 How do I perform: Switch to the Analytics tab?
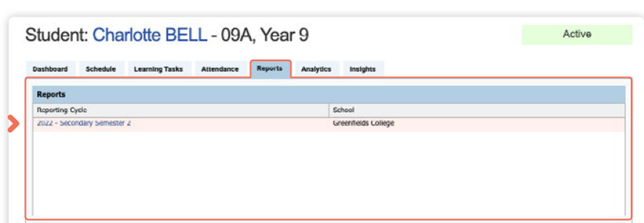coord(316,69)
